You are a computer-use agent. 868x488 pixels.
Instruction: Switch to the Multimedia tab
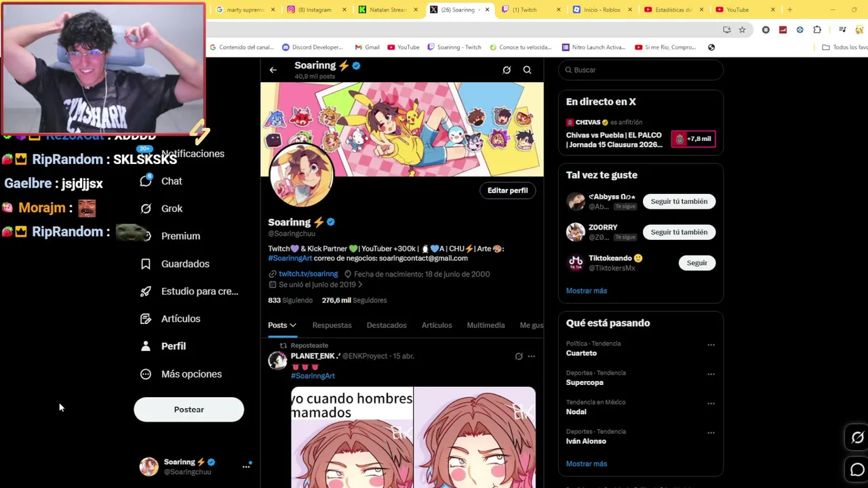pyautogui.click(x=486, y=325)
